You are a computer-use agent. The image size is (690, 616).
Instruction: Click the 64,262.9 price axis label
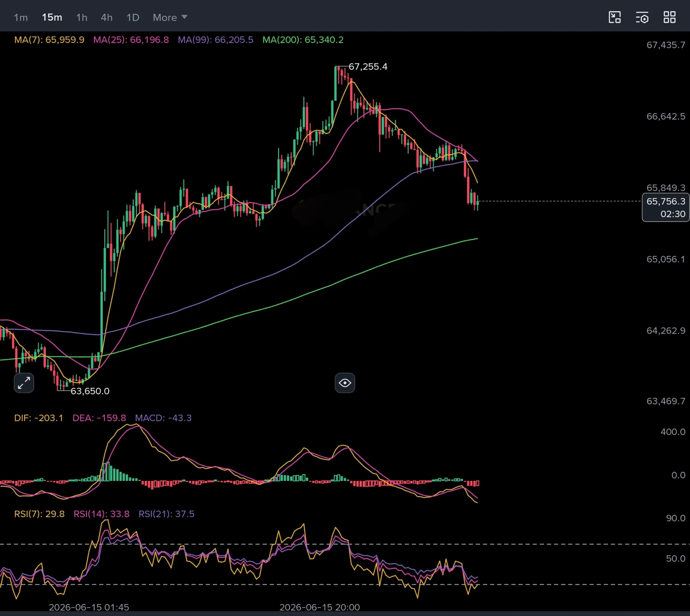(666, 331)
